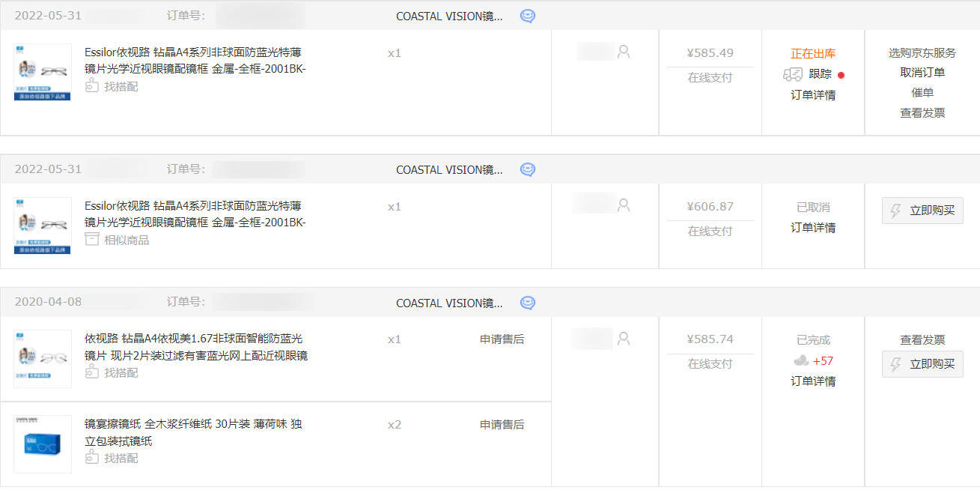Click recipient person icon in the ¥585.49 order

tap(624, 52)
